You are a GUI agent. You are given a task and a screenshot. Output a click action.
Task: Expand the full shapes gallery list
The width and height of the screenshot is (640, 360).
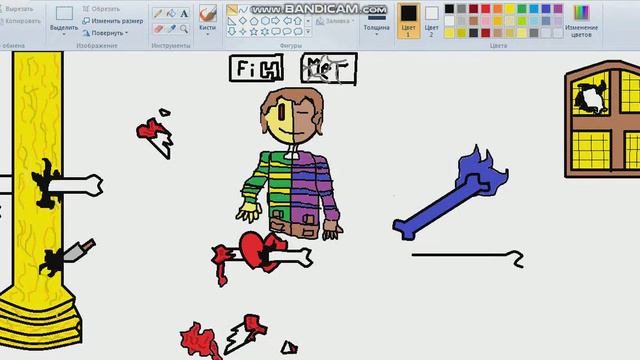tap(308, 31)
